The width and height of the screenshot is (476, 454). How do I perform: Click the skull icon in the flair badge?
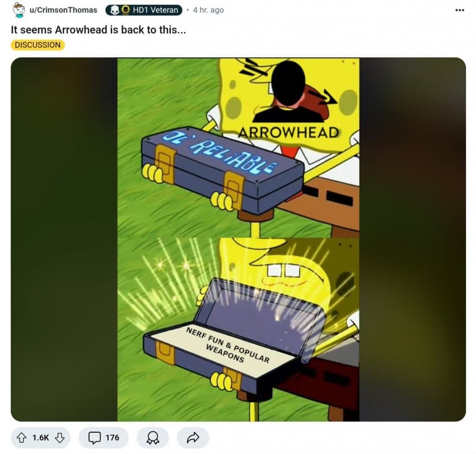click(x=114, y=10)
